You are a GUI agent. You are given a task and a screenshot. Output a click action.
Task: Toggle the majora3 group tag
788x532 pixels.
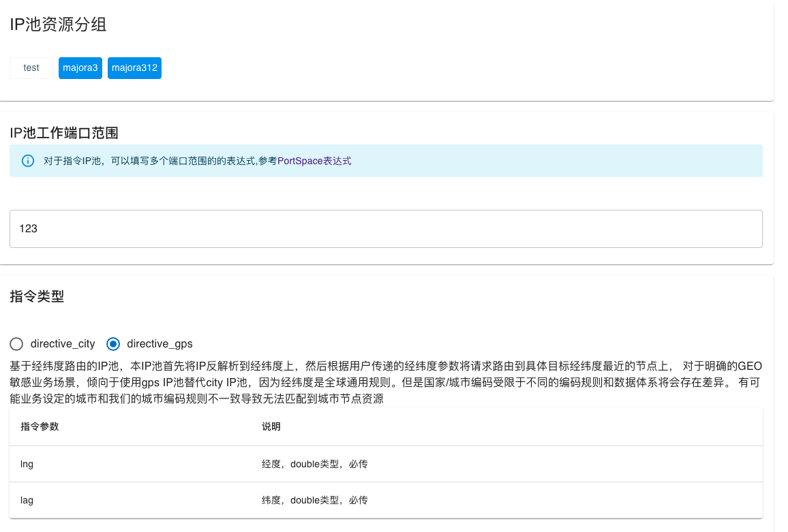point(80,68)
